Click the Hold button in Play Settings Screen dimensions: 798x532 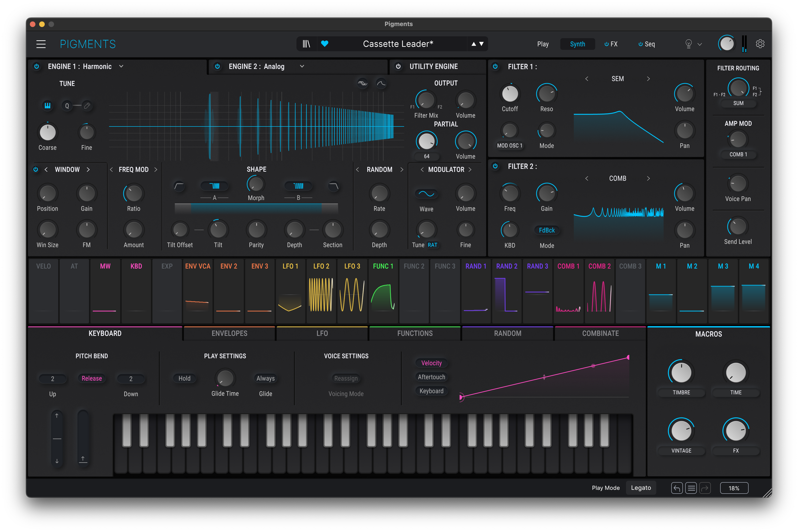point(184,378)
